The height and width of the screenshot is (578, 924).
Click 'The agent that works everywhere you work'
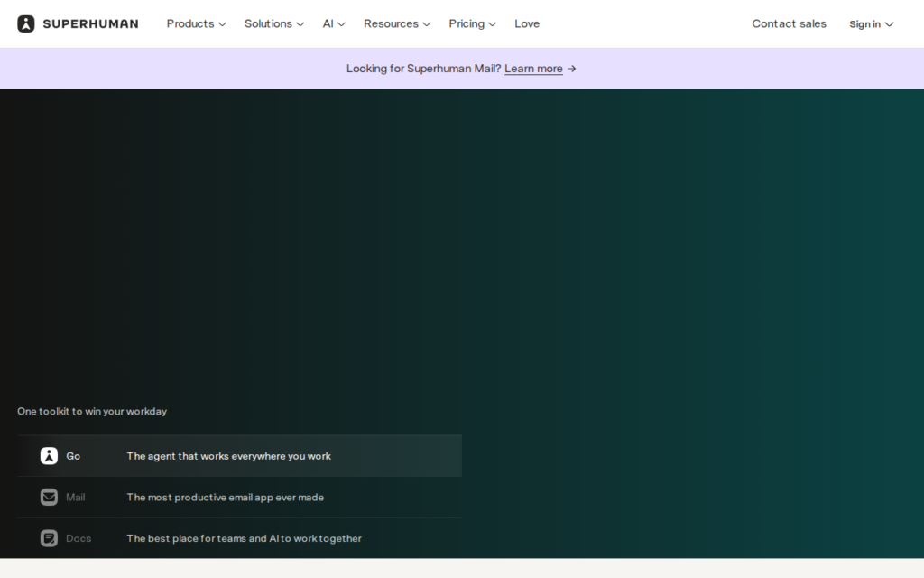coord(228,456)
